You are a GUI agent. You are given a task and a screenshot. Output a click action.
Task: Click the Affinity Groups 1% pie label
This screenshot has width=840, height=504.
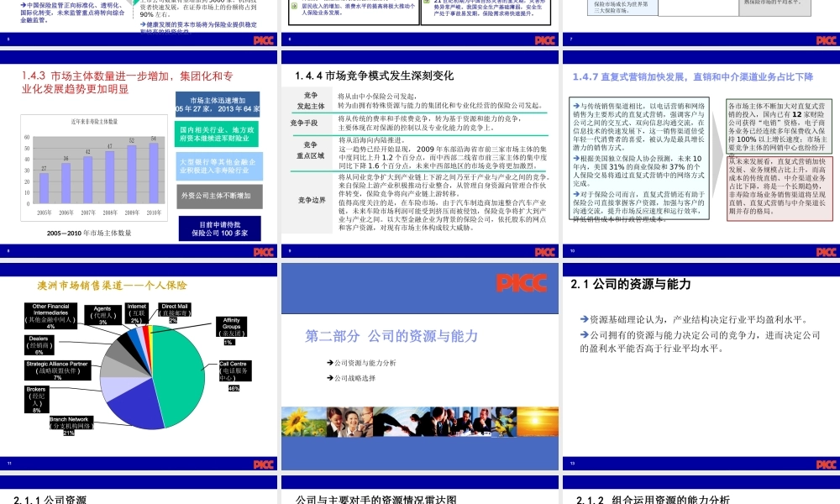232,330
